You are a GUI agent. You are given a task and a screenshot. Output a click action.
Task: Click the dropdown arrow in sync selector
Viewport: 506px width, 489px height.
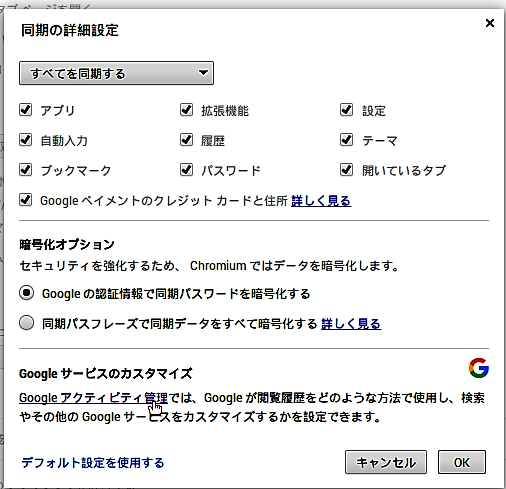[x=203, y=72]
